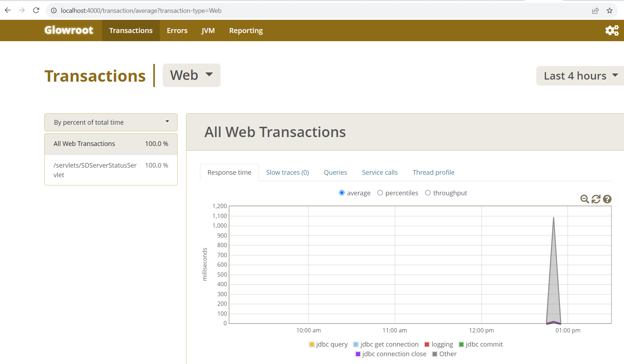Click the chart refresh icon

coord(596,199)
